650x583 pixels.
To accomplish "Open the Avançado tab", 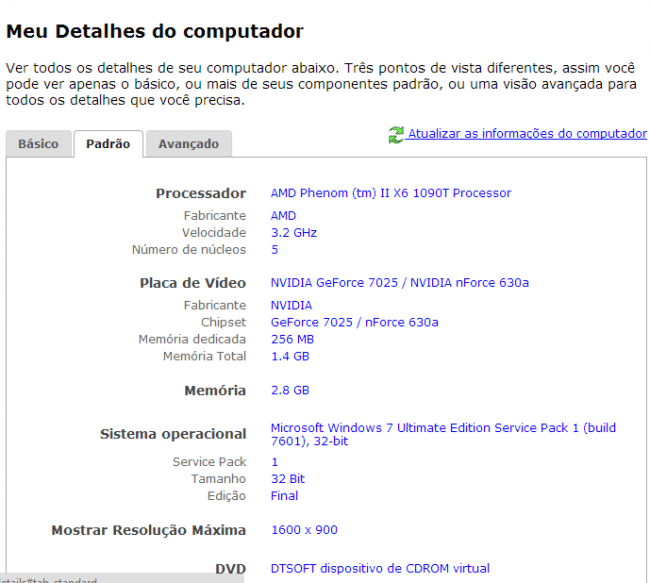I will (x=189, y=144).
